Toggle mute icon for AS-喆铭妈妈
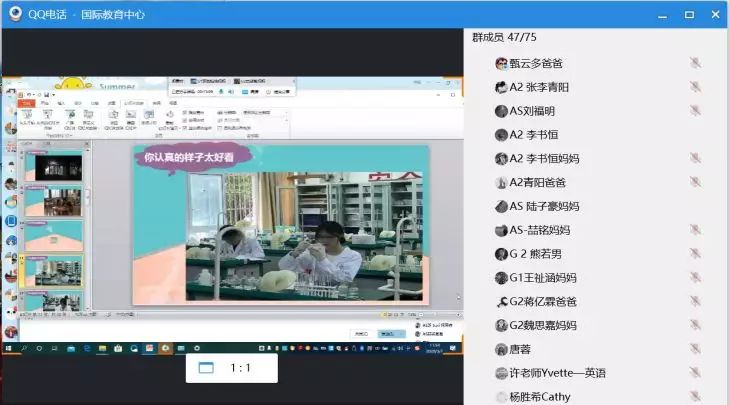729x405 pixels. click(695, 229)
